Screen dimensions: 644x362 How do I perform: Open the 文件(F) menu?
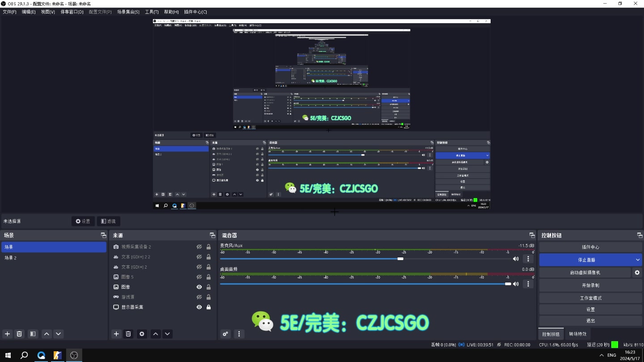point(9,12)
